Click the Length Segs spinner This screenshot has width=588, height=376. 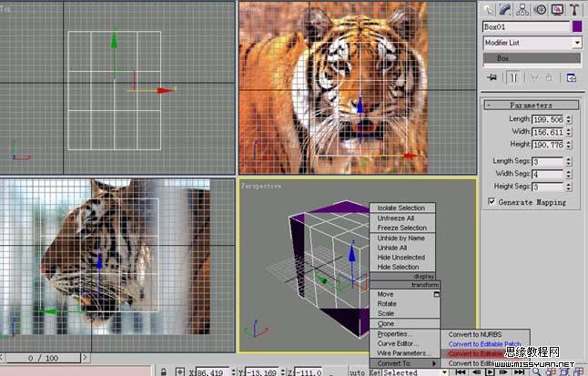tap(569, 162)
